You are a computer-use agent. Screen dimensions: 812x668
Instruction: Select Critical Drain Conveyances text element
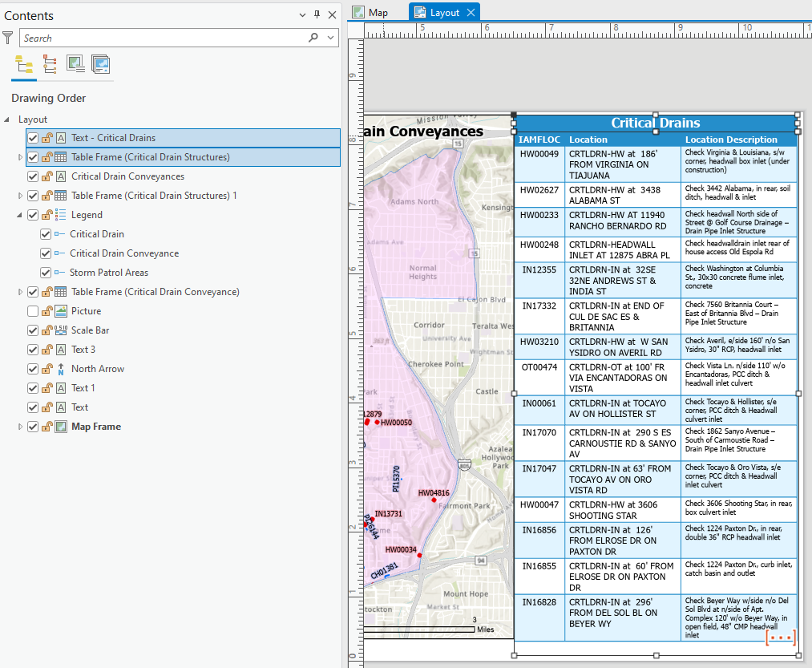127,176
